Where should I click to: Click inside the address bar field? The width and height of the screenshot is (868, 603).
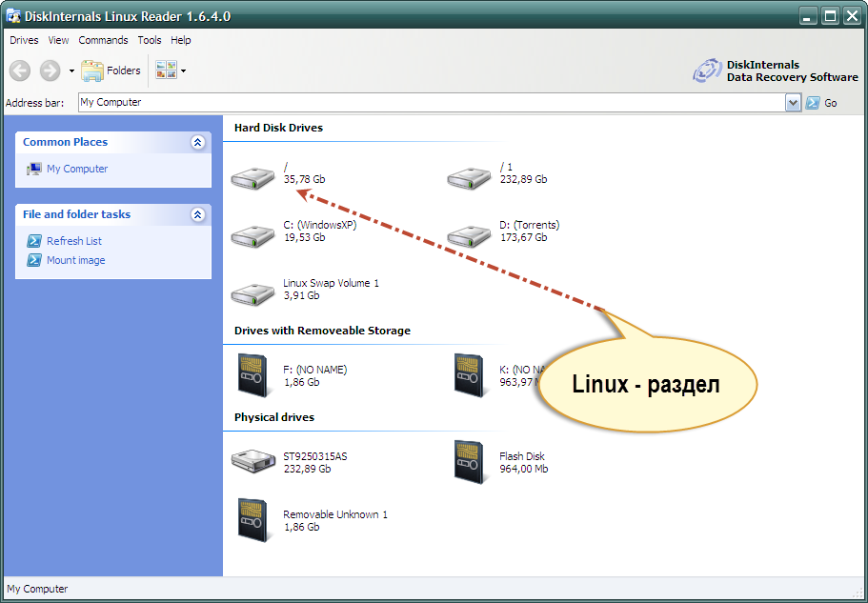tap(429, 103)
